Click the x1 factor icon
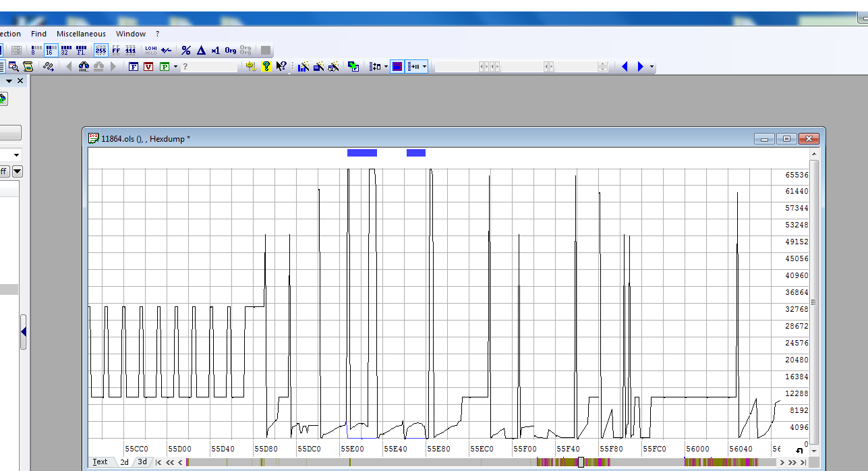This screenshot has height=471, width=868. point(215,50)
